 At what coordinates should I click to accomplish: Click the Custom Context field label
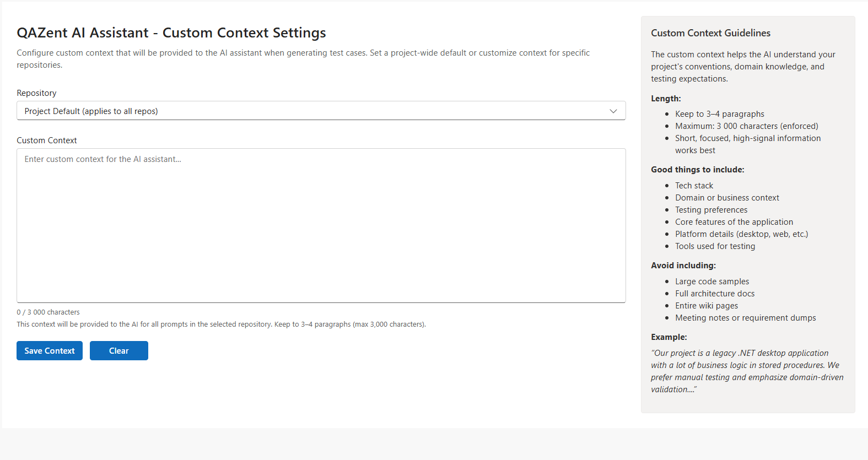pyautogui.click(x=47, y=140)
